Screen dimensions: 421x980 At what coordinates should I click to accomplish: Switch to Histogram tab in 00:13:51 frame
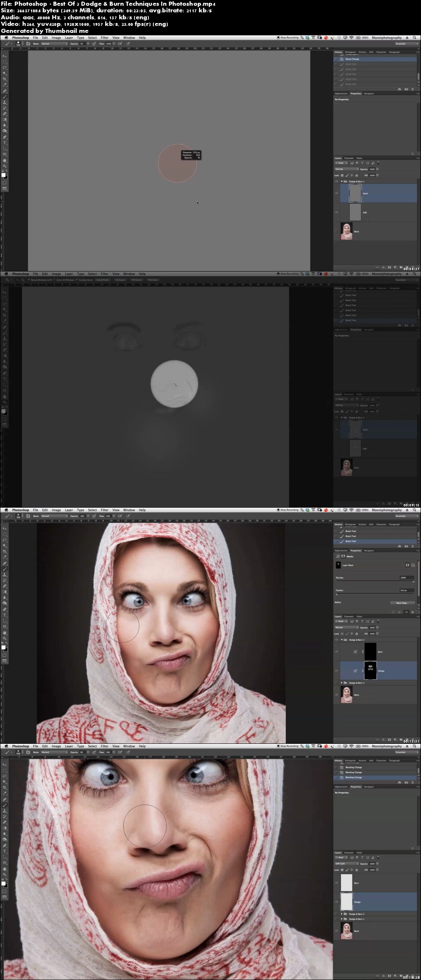(350, 525)
